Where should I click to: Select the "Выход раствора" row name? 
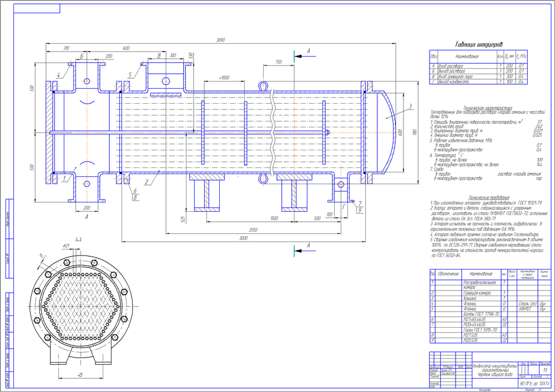(x=451, y=71)
